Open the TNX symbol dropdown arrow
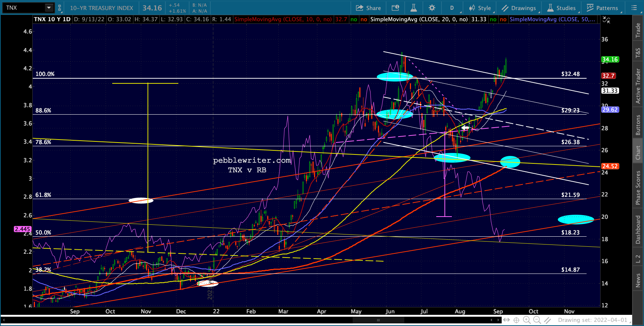The image size is (644, 326). (49, 7)
